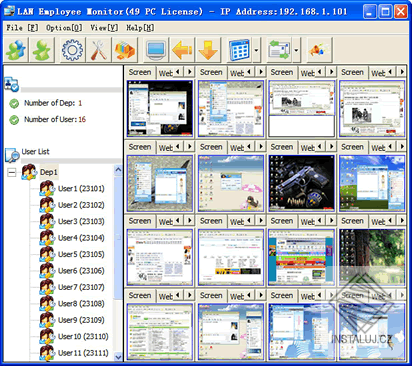Viewport: 412px width, 366px height.
Task: Select User4 (23104) in the tree
Action: click(81, 238)
